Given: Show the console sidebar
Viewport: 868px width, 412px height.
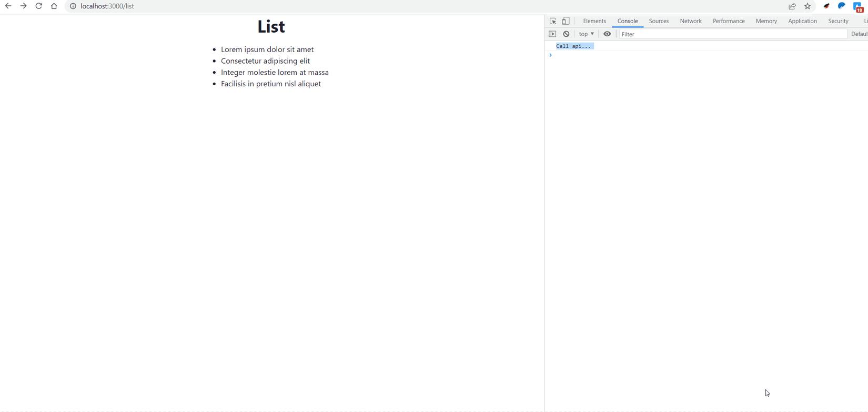Looking at the screenshot, I should (552, 34).
